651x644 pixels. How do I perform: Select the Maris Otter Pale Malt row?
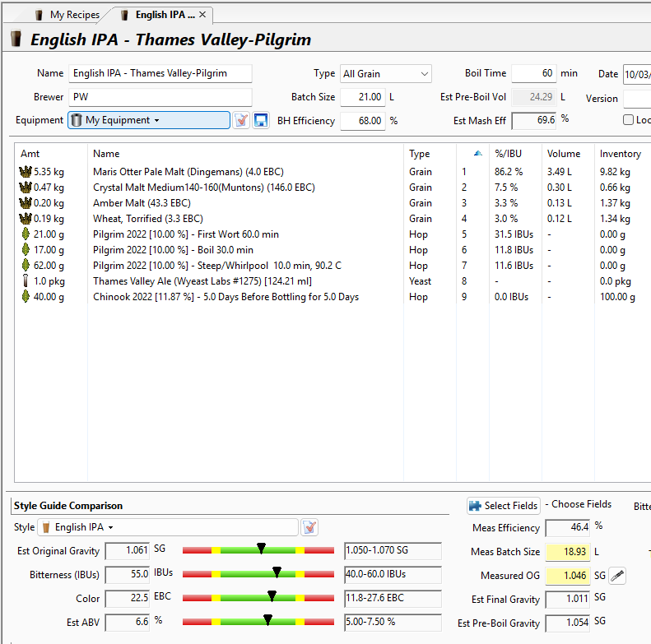(332, 171)
